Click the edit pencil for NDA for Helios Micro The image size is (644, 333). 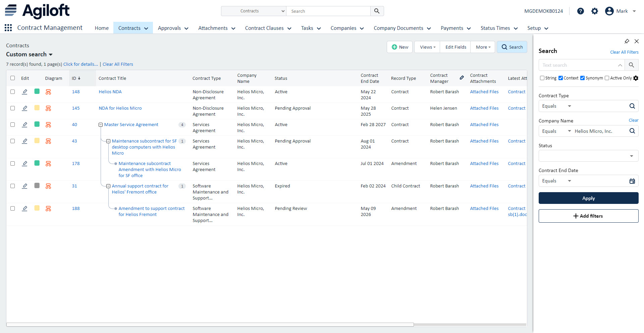tap(24, 108)
